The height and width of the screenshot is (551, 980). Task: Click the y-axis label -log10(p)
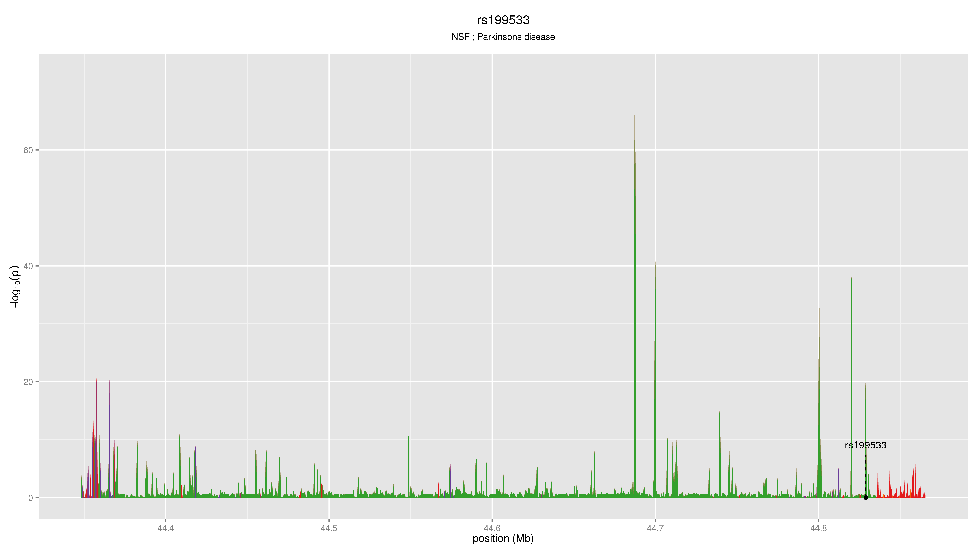15,286
